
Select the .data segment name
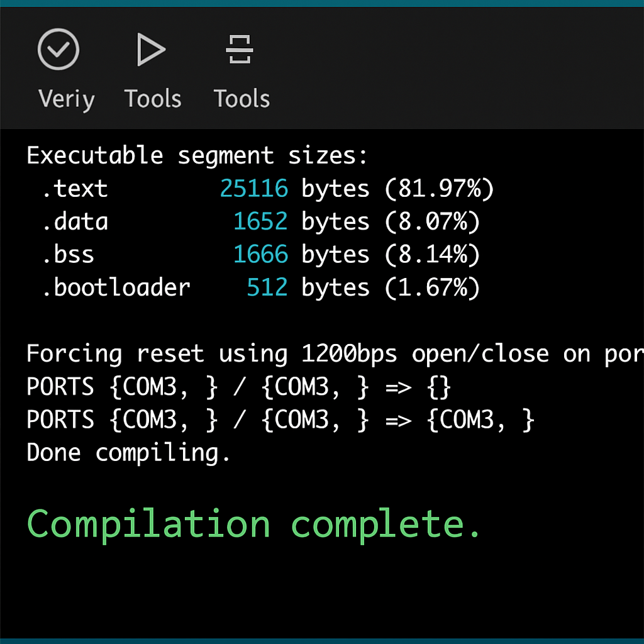pos(75,221)
